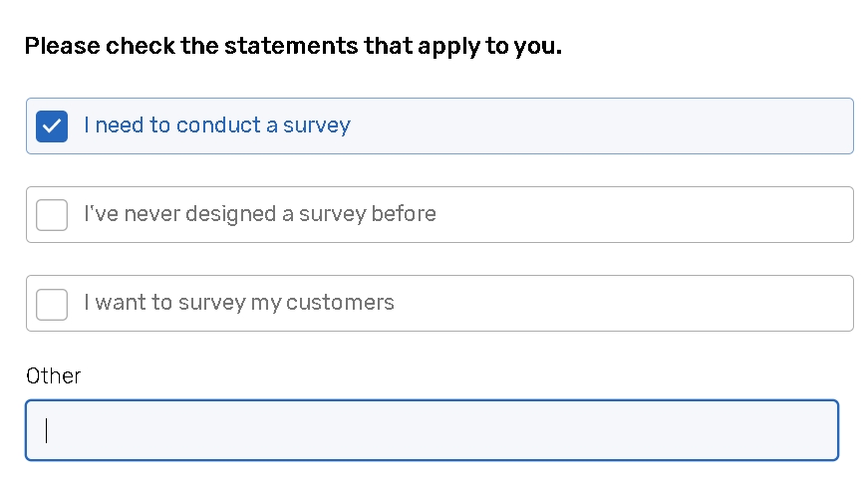Click the 'I need to conduct a survey' label text
The width and height of the screenshot is (868, 486).
[216, 125]
